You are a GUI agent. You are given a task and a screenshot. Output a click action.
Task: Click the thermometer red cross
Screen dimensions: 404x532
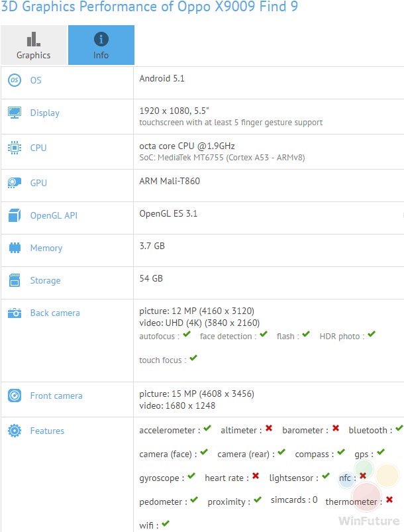[x=389, y=500]
